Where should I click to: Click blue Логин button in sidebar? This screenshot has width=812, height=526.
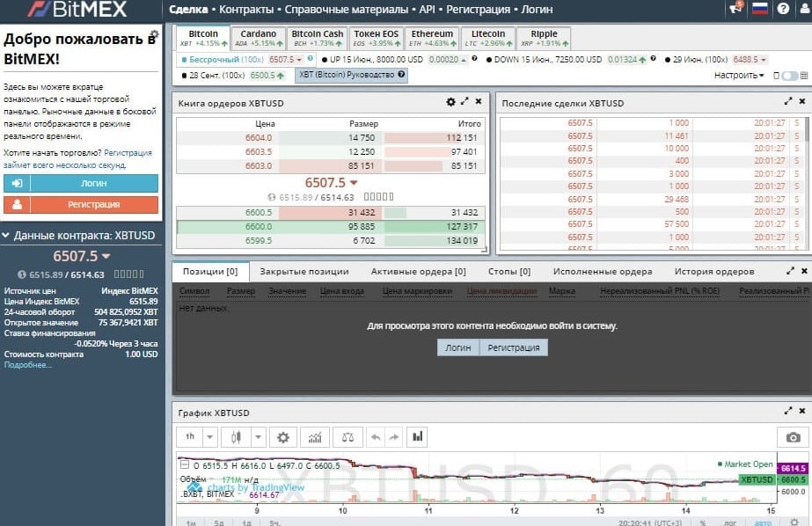[x=81, y=183]
